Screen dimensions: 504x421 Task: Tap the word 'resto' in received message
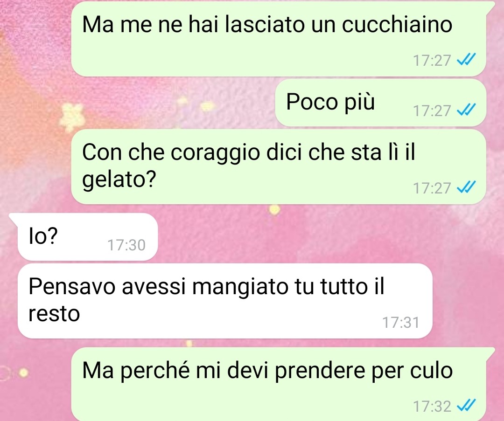coord(54,313)
